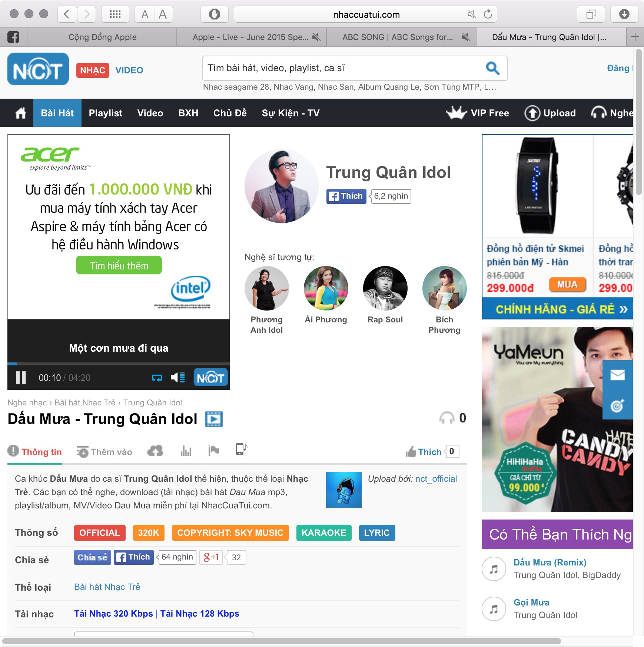Open Safari's show all tabs button

pos(591,14)
